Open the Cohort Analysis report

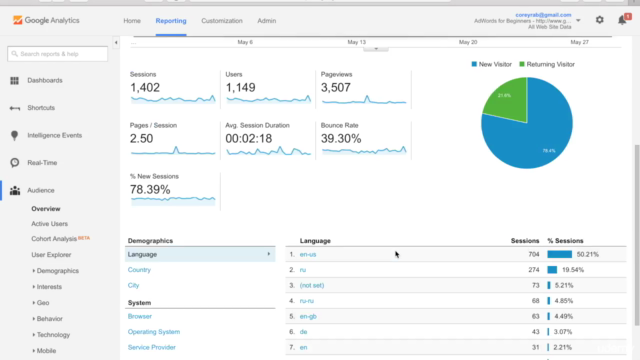tap(54, 239)
